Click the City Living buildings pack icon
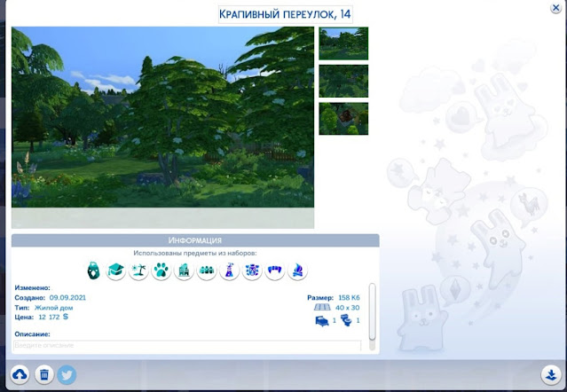The height and width of the screenshot is (392, 567). (184, 270)
